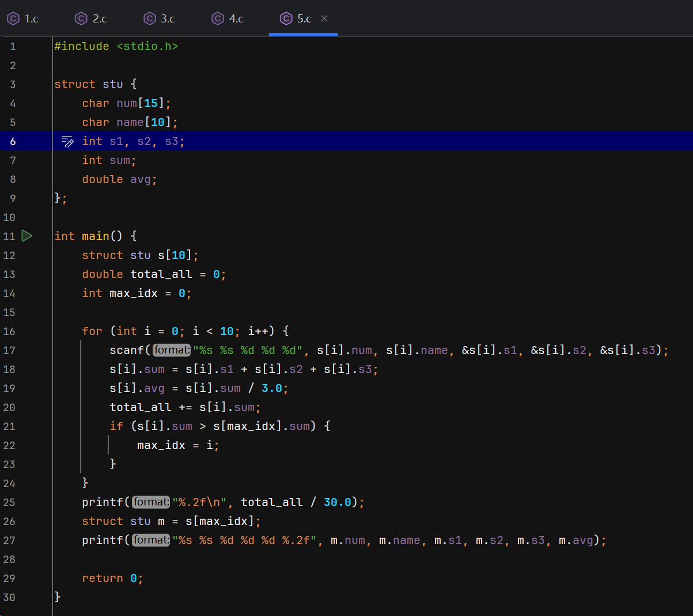Click the C file icon on 5.c tab

(x=286, y=19)
